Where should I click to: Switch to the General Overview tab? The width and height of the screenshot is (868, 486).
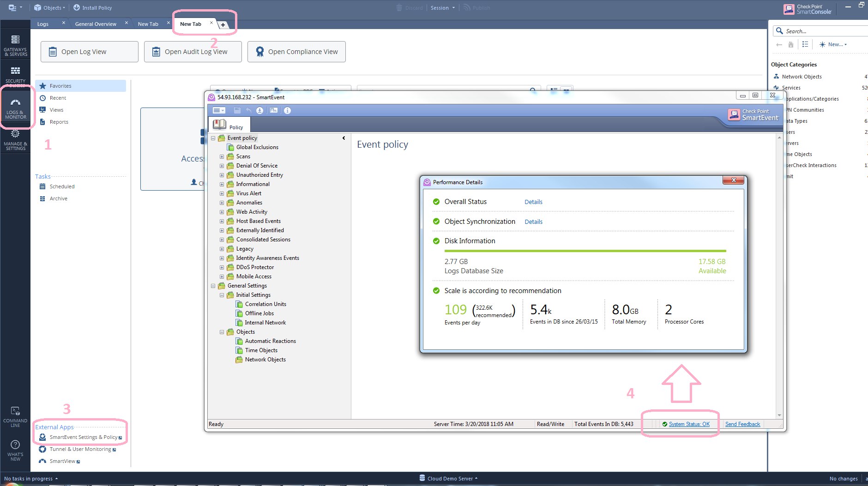coord(96,24)
